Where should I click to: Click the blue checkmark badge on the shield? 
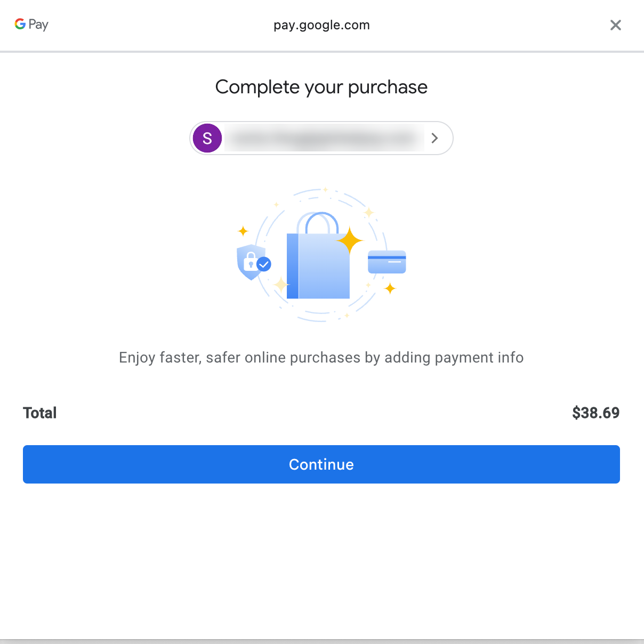pos(264,263)
